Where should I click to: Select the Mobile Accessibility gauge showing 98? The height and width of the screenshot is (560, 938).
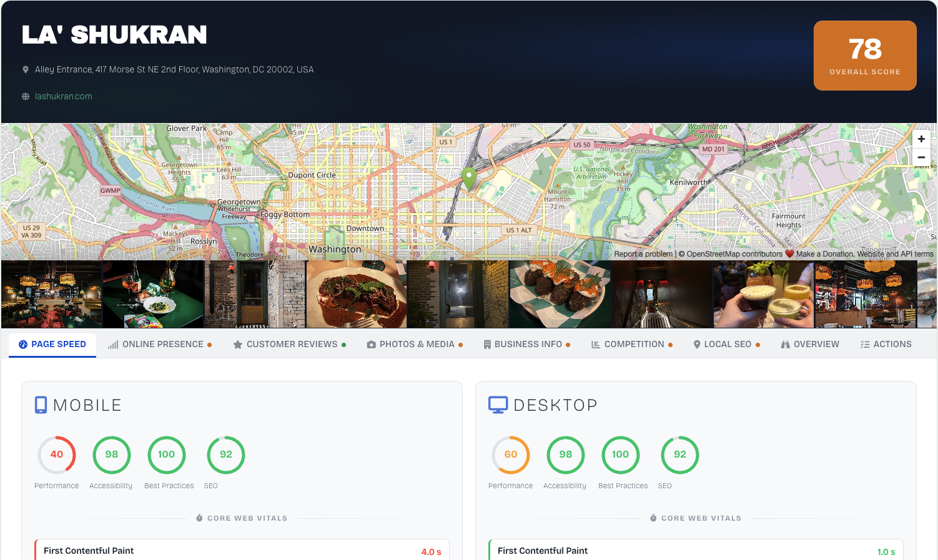(112, 455)
